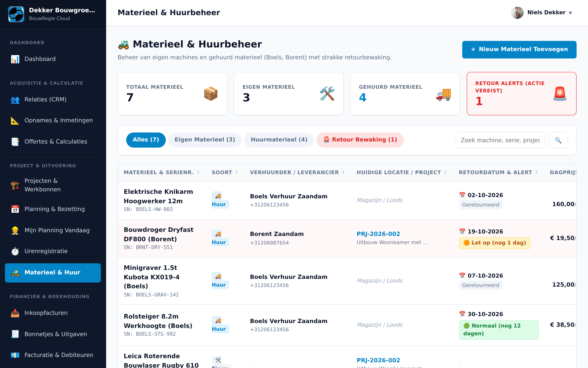
Task: Focus the Zoek machine search field
Action: click(500, 140)
